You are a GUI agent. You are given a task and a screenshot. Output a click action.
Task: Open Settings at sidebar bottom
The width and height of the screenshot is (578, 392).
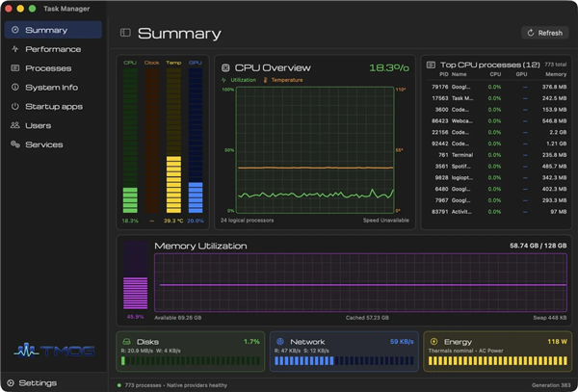tap(32, 383)
